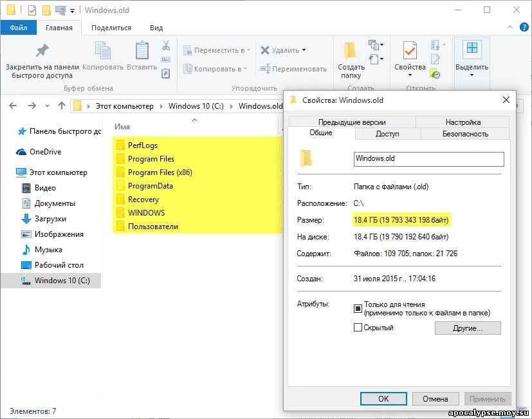The image size is (532, 419).
Task: Open Доступ tab in properties
Action: pos(387,134)
